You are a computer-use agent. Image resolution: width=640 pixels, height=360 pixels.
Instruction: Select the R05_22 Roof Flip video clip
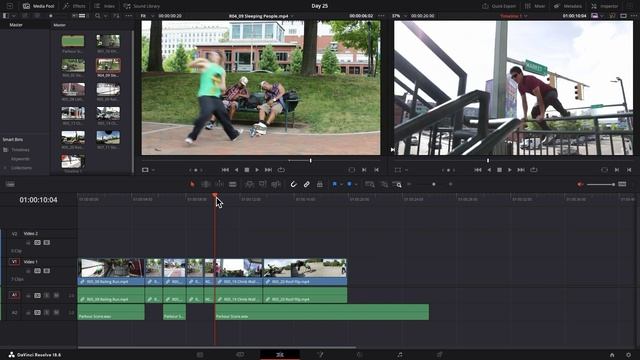click(x=305, y=271)
